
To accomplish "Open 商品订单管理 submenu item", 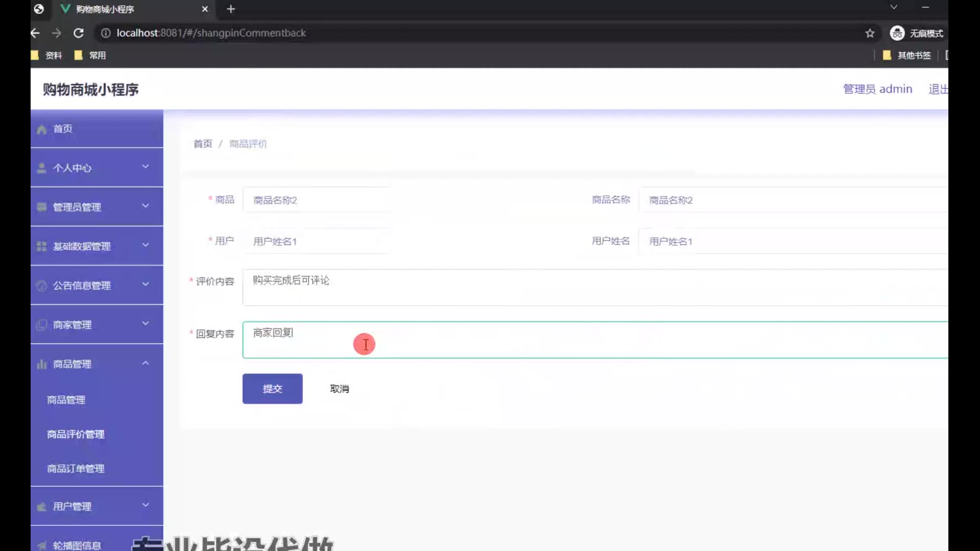I will coord(76,468).
